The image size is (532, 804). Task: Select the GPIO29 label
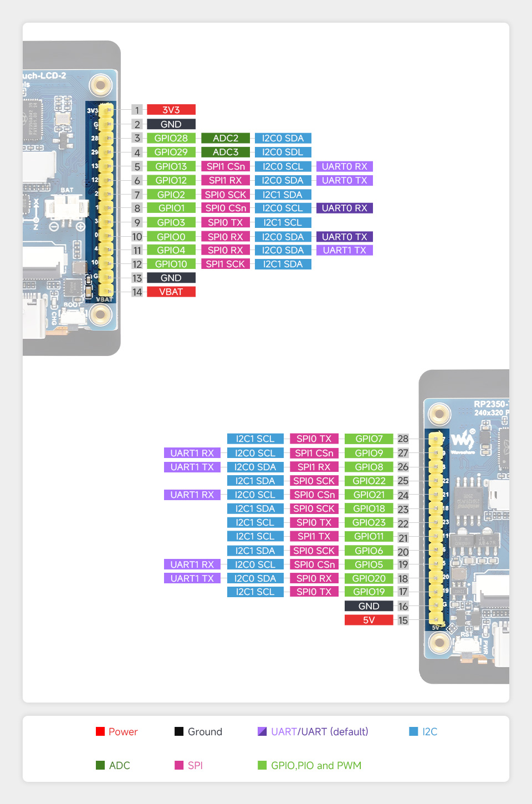171,152
